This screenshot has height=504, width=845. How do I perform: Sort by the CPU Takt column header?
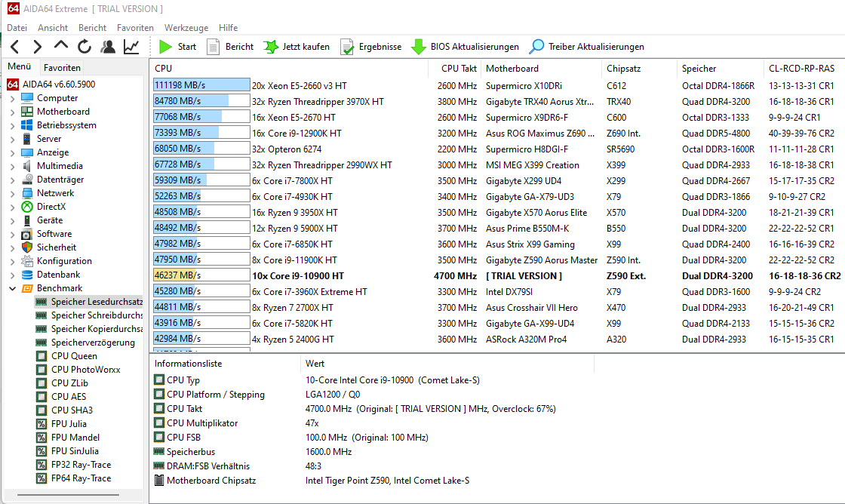453,69
